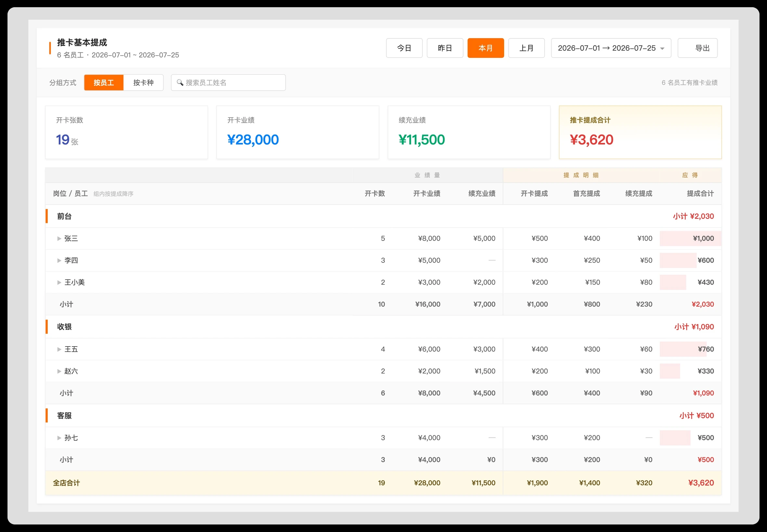Screen dimensions: 767x532
Task: Click the 提成合计 column header
Action: pos(700,193)
